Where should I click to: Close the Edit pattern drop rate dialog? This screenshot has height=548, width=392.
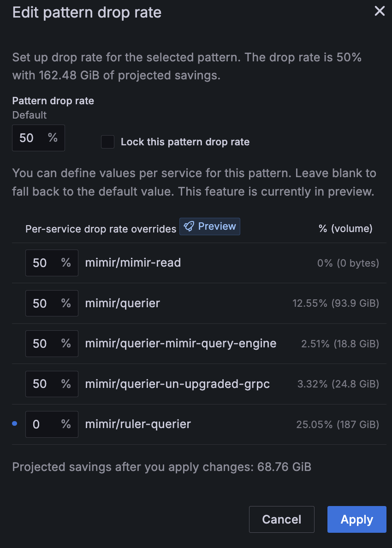pos(380,11)
